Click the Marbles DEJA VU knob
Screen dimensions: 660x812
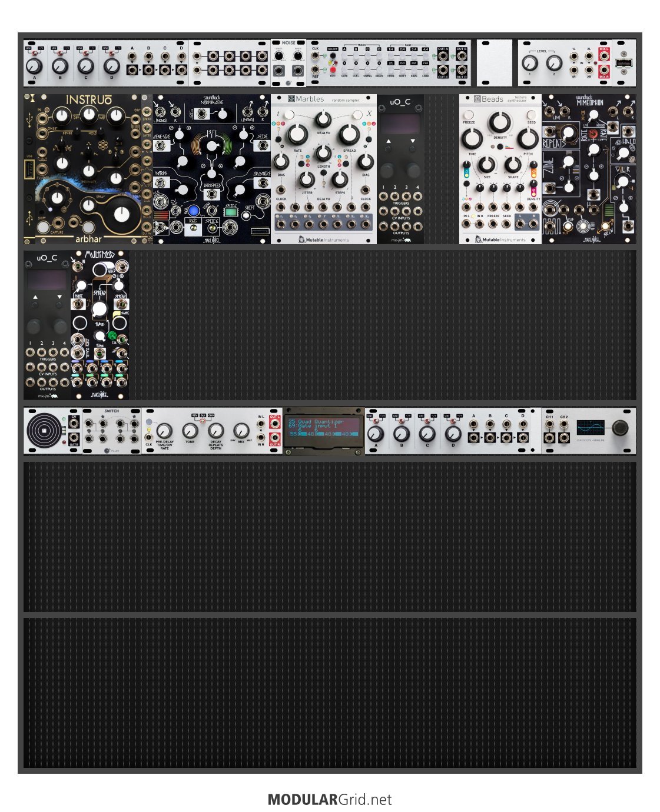tap(323, 119)
